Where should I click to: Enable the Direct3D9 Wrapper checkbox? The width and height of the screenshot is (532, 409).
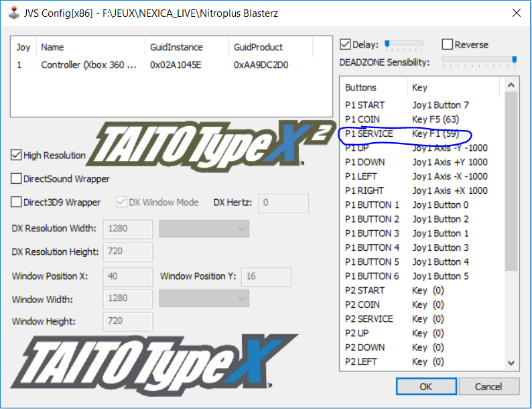pyautogui.click(x=17, y=202)
